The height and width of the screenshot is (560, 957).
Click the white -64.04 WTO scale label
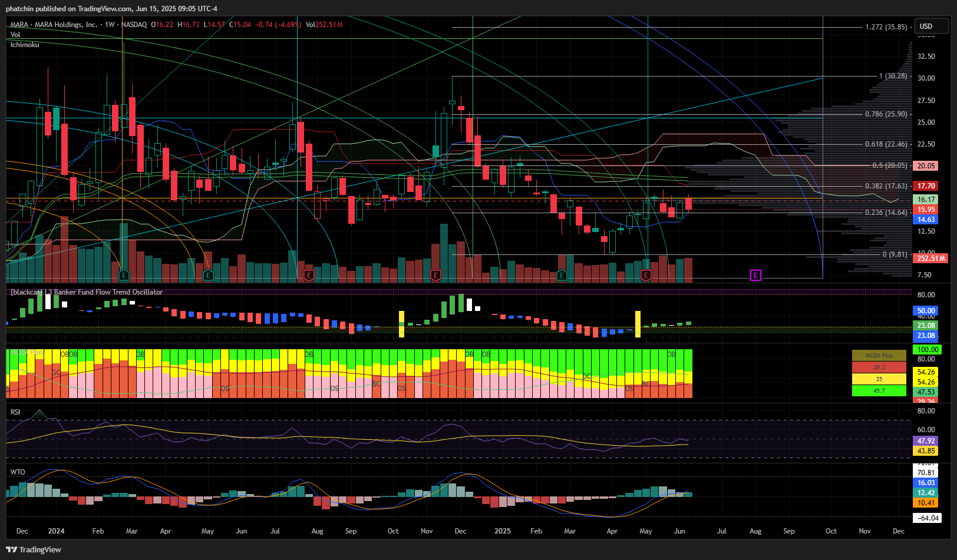pyautogui.click(x=928, y=518)
